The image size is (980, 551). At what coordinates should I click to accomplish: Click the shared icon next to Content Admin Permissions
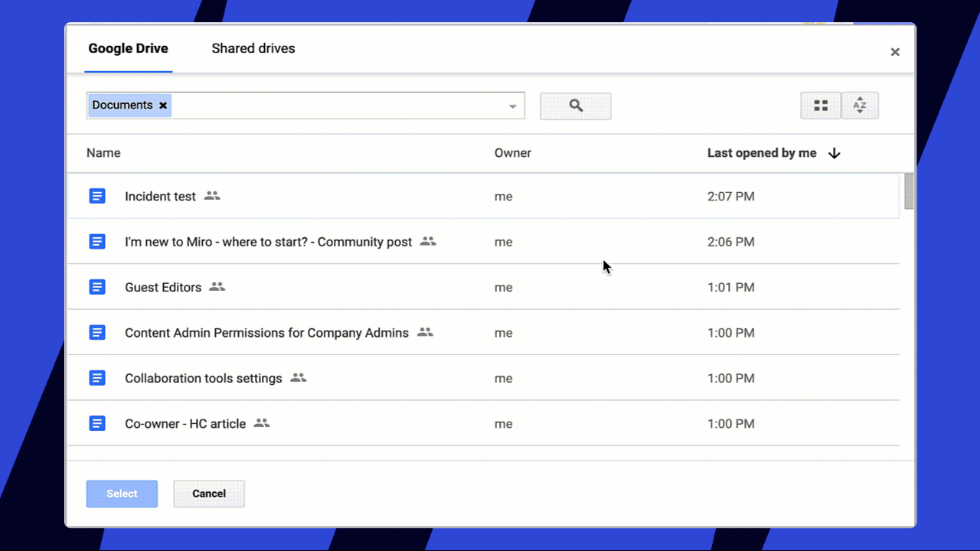point(425,332)
